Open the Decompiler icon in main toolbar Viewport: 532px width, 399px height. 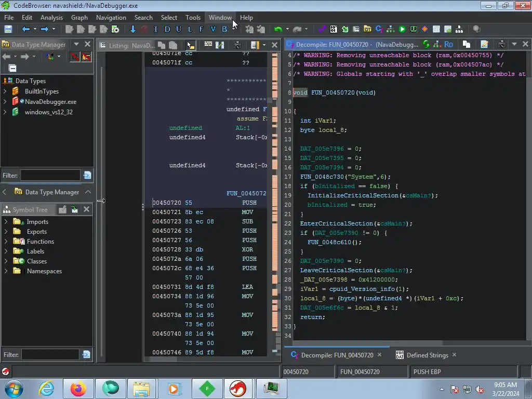pyautogui.click(x=379, y=29)
